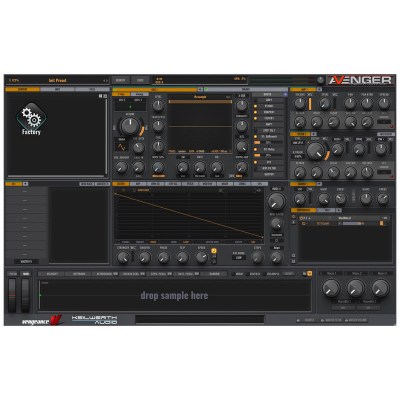Click the Keilwerth Audio logo

click(x=94, y=320)
